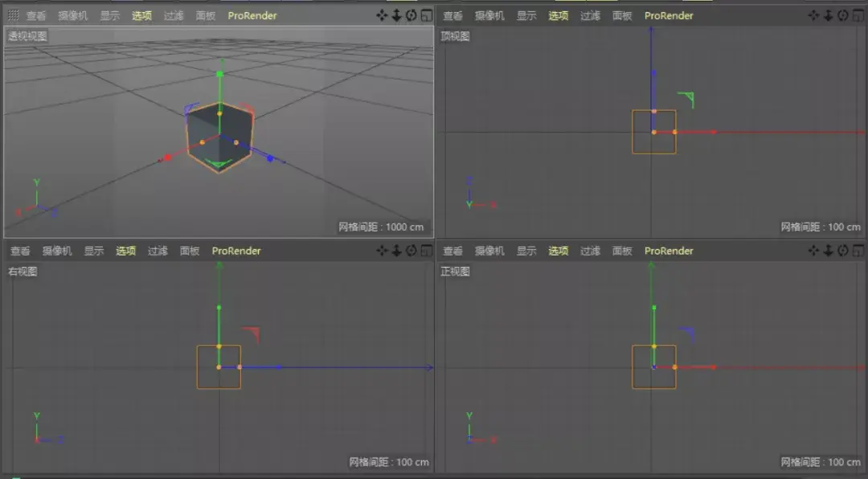Open the ProRender menu in the top view
The height and width of the screenshot is (479, 868).
pos(669,15)
